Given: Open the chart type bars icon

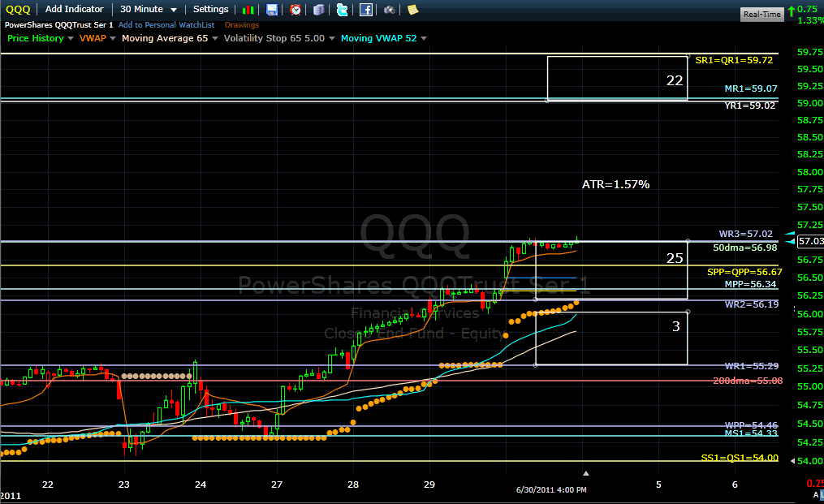Looking at the screenshot, I should coord(248,10).
